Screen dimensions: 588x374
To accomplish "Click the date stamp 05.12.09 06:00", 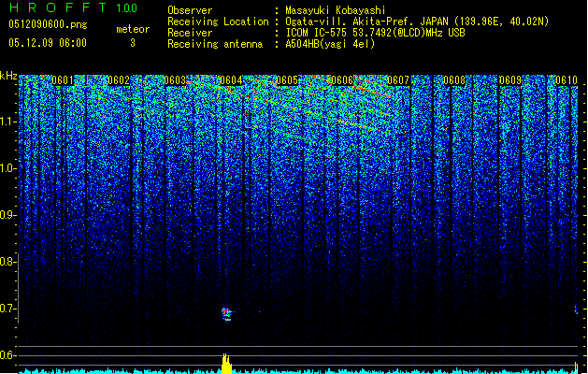I will click(x=48, y=43).
